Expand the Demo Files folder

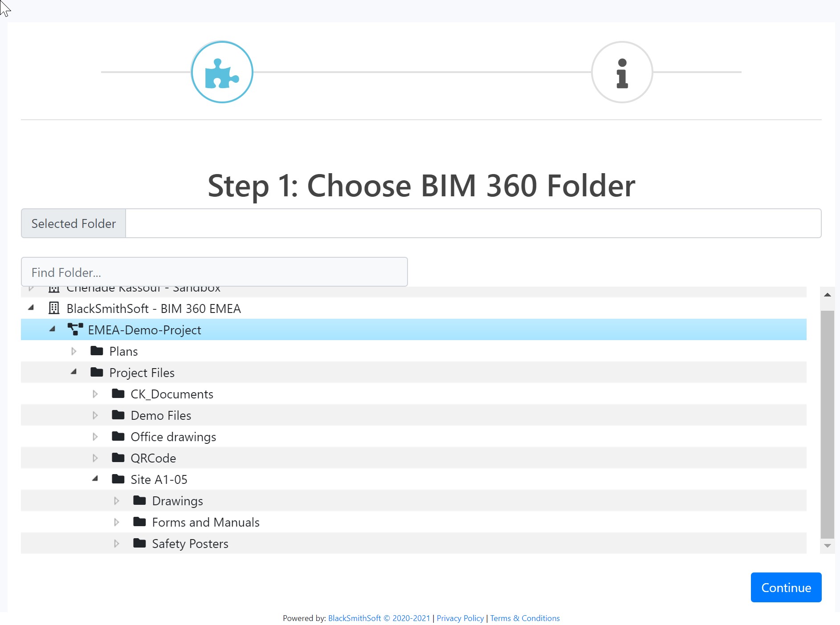coord(95,415)
